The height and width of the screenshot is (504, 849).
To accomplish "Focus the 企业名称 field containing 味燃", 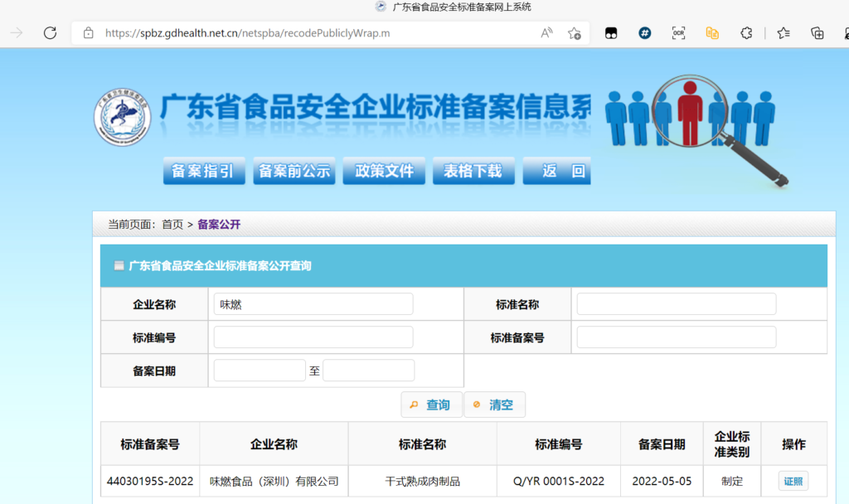I will [313, 304].
